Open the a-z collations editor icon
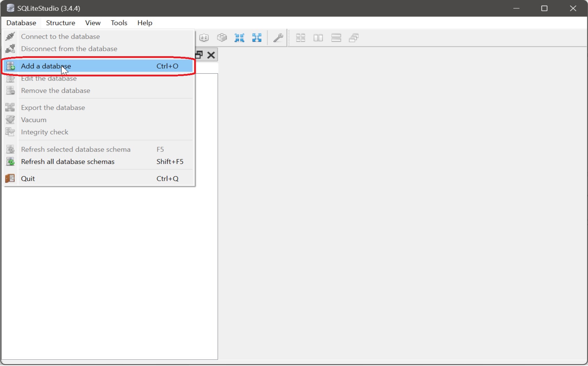 pos(204,38)
